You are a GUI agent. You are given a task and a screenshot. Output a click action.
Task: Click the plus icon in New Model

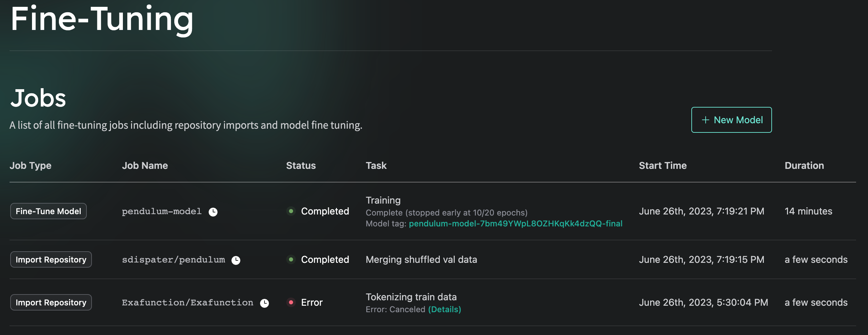click(706, 120)
